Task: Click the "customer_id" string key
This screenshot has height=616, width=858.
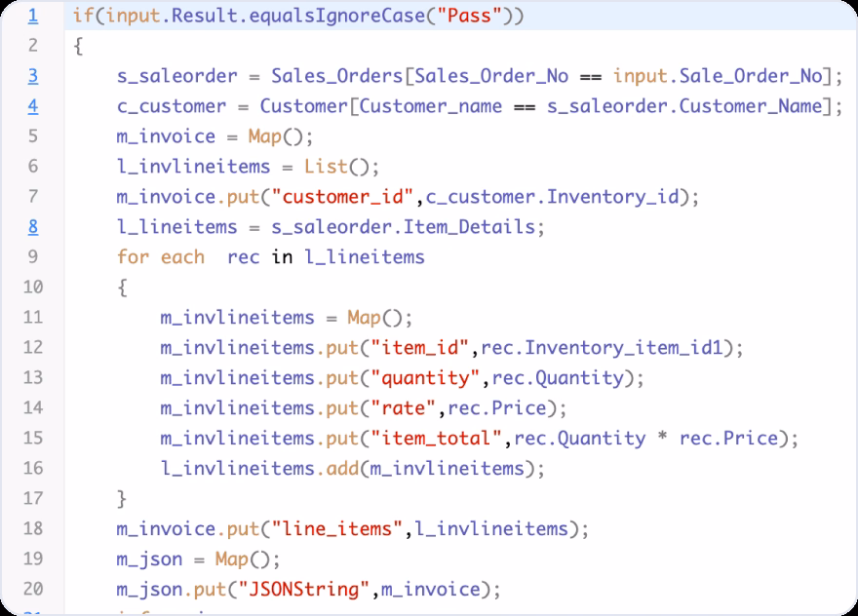Action: (x=344, y=198)
